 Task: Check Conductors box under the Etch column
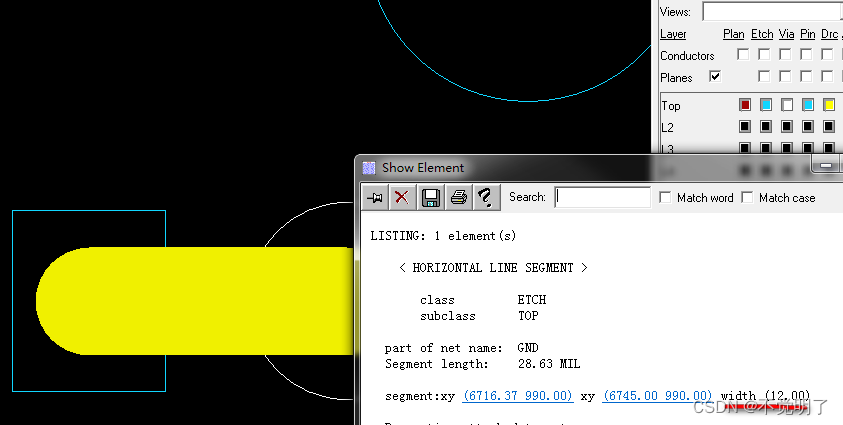coord(764,54)
